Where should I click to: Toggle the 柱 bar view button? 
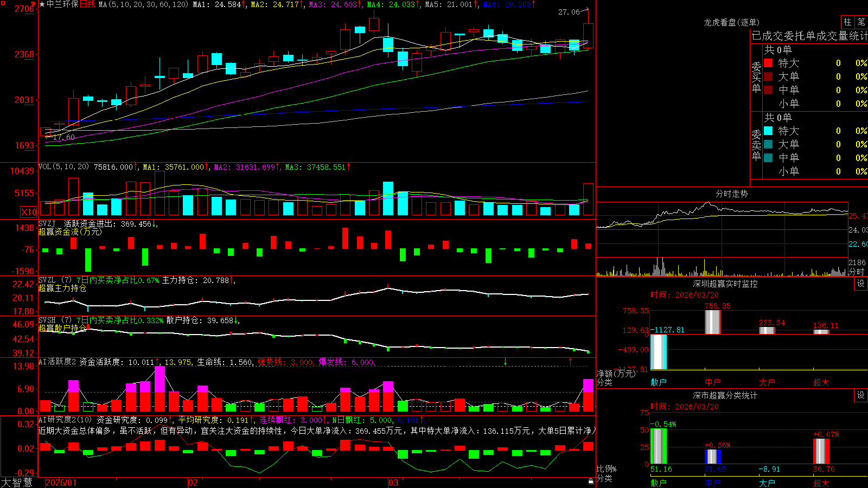tap(847, 22)
